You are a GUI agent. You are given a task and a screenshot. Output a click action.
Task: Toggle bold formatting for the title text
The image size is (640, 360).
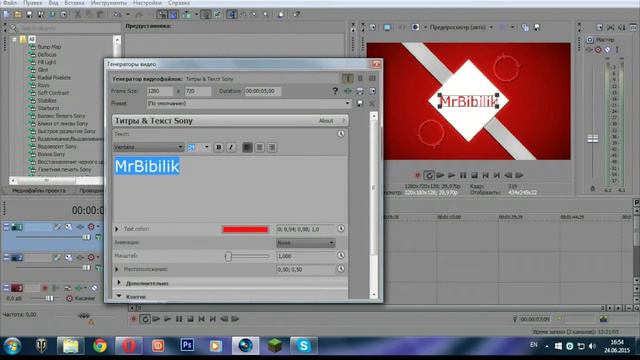coord(219,147)
